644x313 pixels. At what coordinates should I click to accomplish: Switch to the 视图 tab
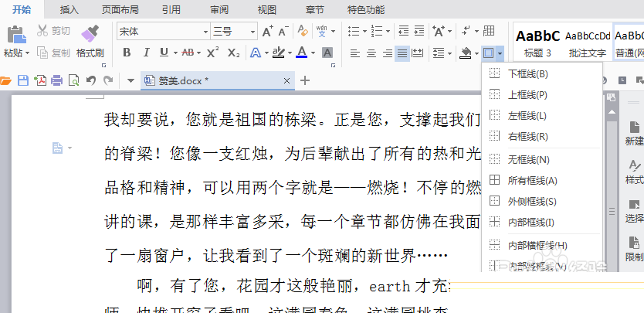[x=267, y=9]
